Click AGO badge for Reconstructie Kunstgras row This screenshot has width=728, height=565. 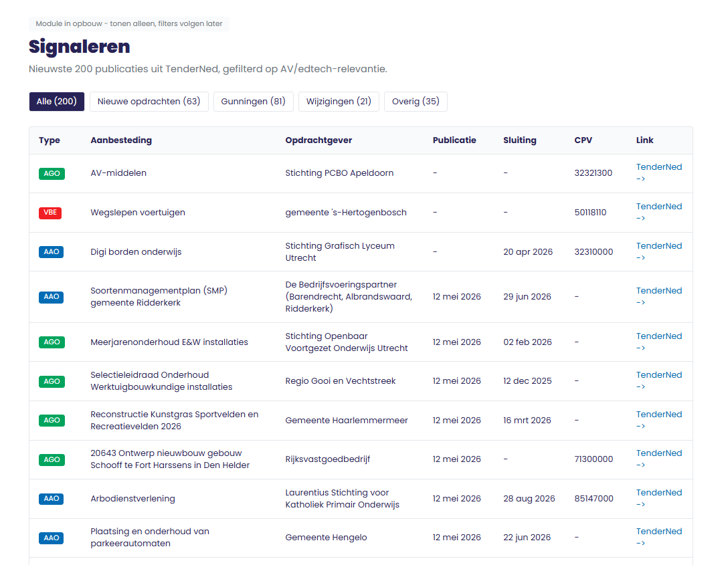[52, 421]
